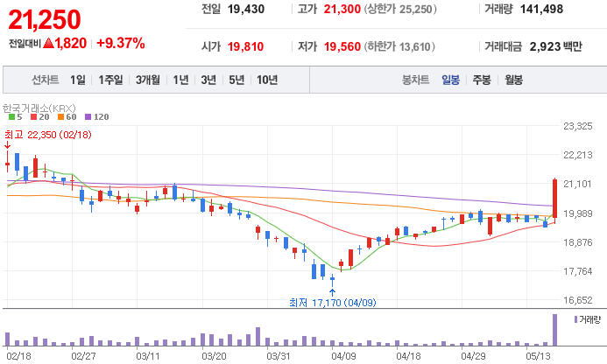Click the 23,325 price axis label
Image resolution: width=607 pixels, height=364 pixels.
click(577, 126)
